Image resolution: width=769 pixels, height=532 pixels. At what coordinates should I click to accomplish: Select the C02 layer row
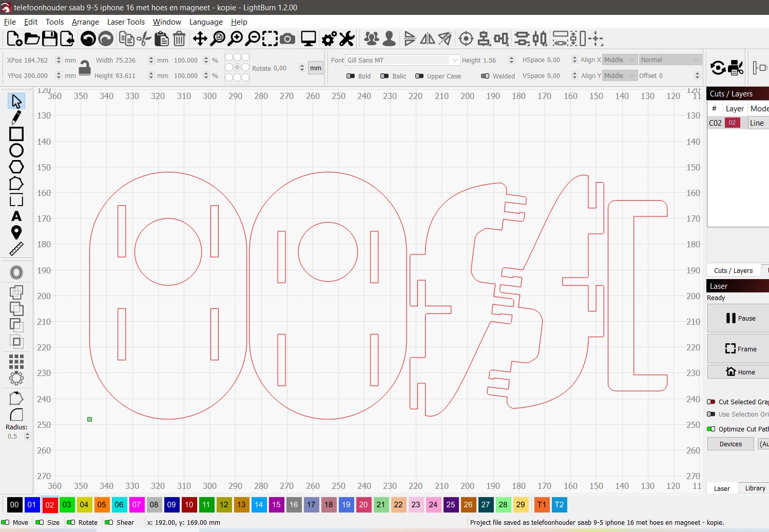coord(738,123)
